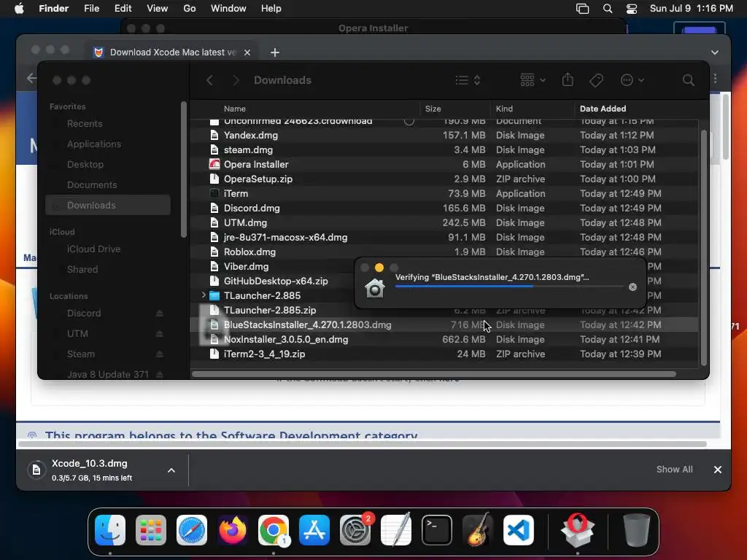Cancel the BlueStacks verification
Screen dimensions: 747x560
(632, 287)
